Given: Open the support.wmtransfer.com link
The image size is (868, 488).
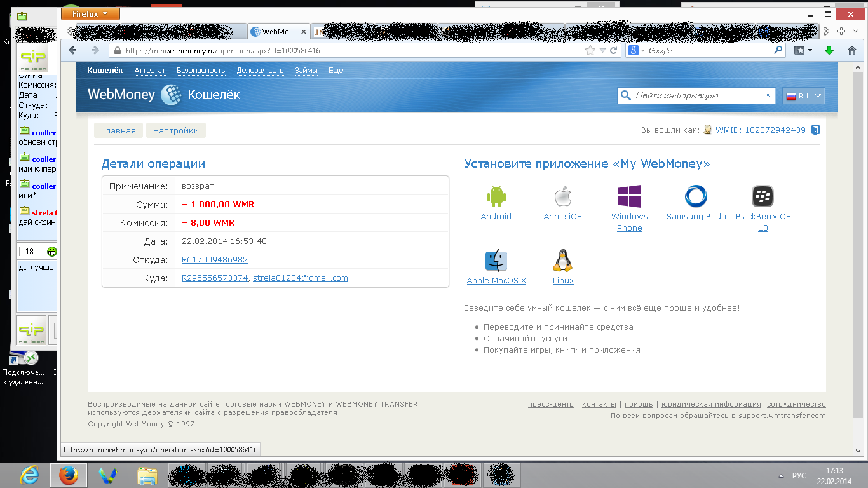Looking at the screenshot, I should [x=782, y=416].
